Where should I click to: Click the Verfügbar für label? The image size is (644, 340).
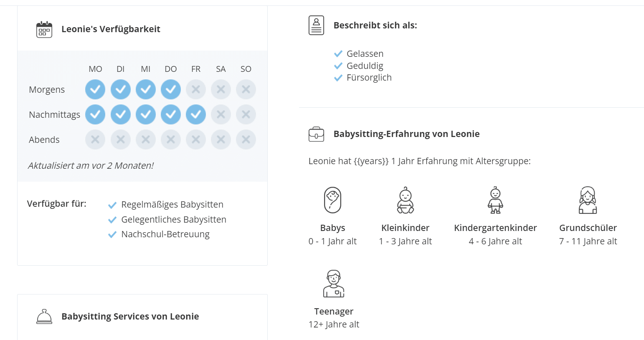(x=57, y=204)
